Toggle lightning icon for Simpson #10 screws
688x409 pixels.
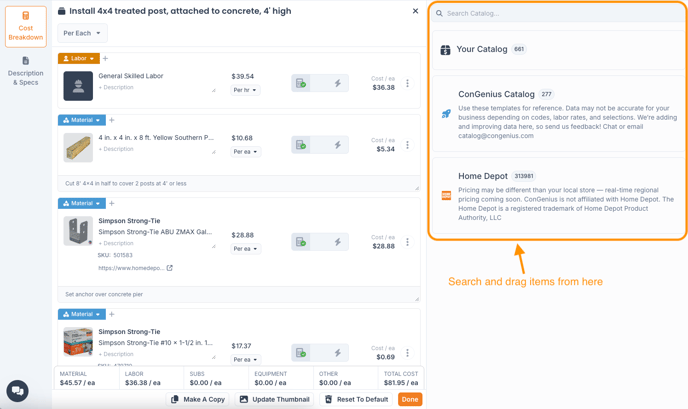coord(337,353)
